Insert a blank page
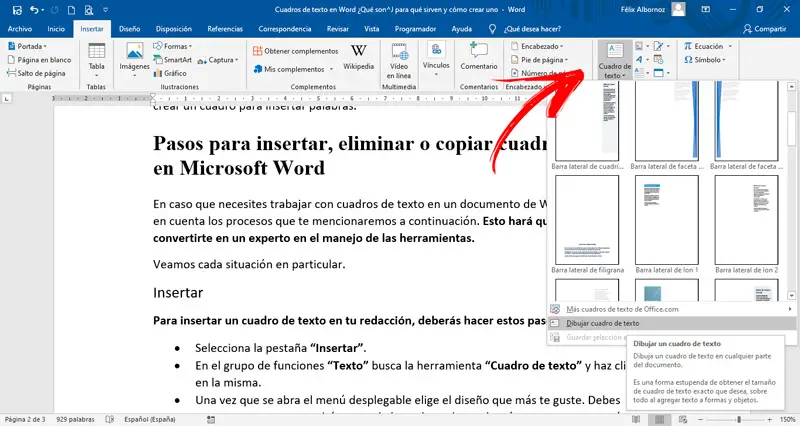The height and width of the screenshot is (426, 800). pos(39,60)
